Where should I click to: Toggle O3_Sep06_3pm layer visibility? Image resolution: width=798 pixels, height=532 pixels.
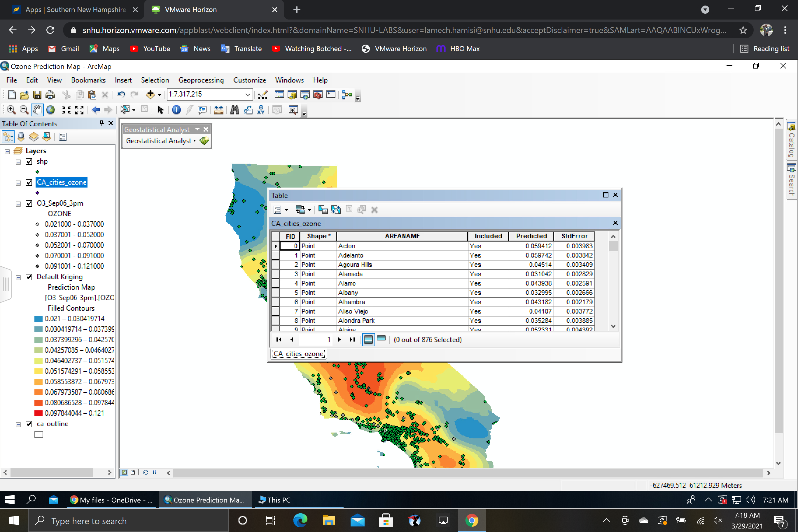click(x=29, y=204)
